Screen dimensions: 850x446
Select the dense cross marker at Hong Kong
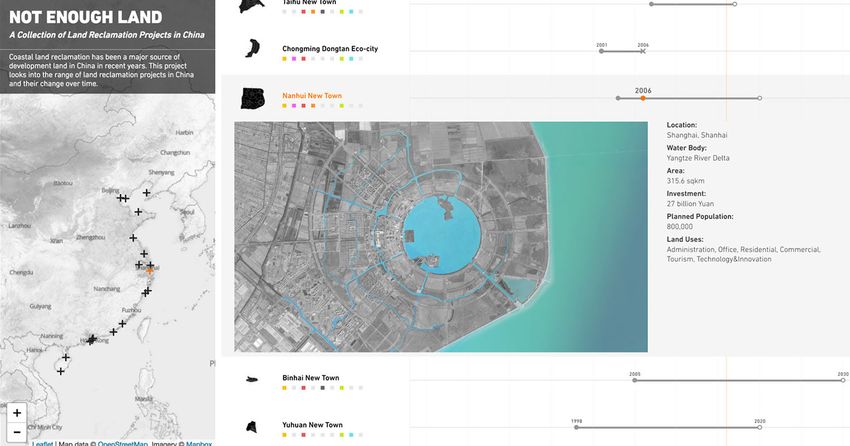(92, 340)
